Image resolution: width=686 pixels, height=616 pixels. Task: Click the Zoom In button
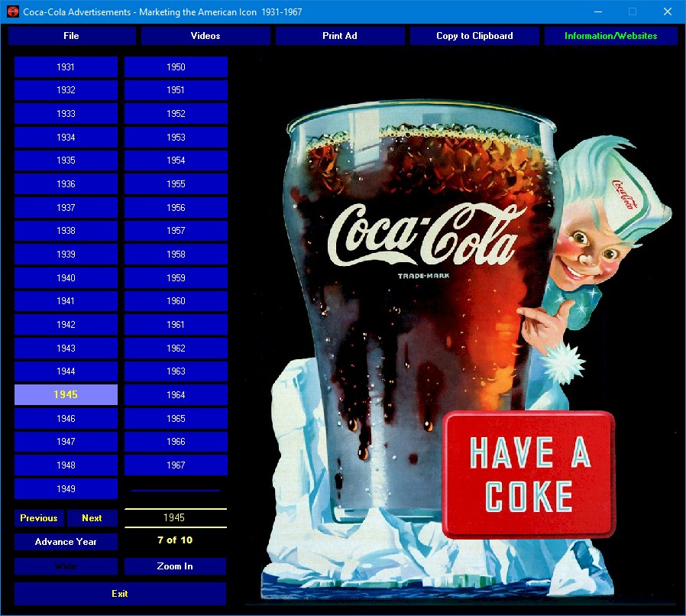(176, 566)
